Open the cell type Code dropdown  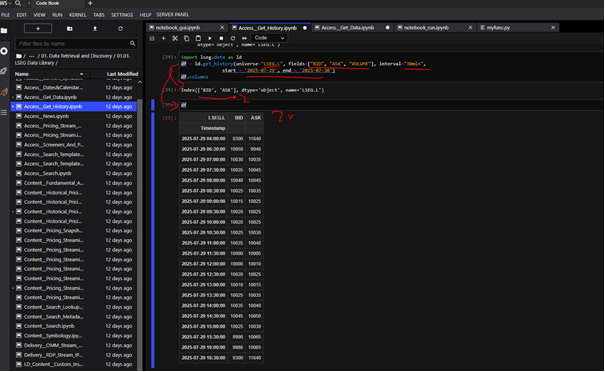(269, 38)
